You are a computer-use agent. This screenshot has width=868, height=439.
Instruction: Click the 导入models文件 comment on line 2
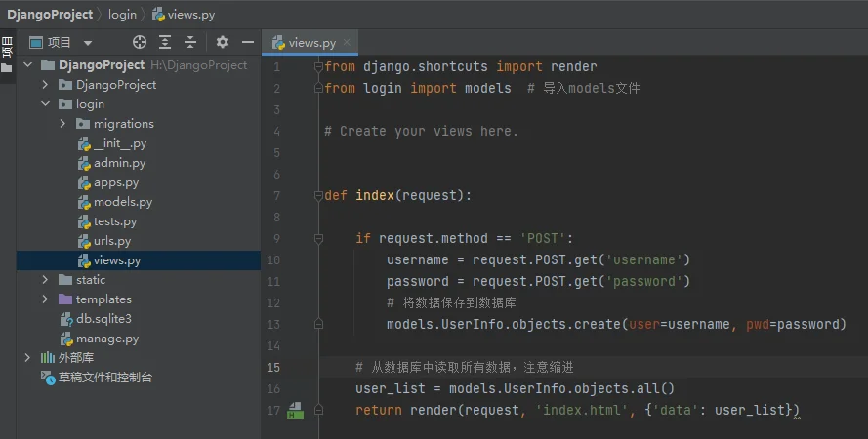[x=584, y=88]
